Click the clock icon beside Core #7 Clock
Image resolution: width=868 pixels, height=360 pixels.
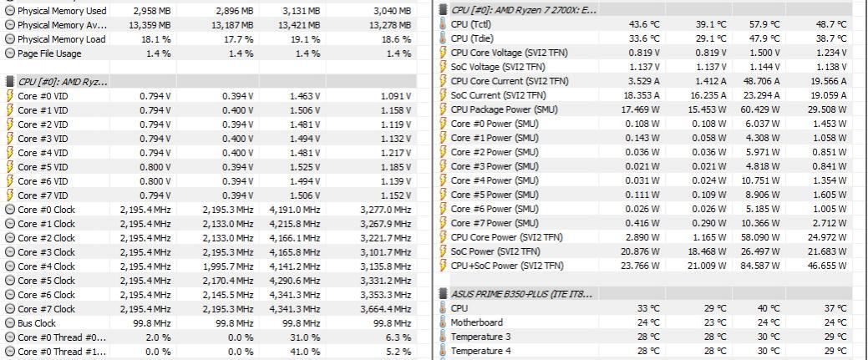point(10,309)
